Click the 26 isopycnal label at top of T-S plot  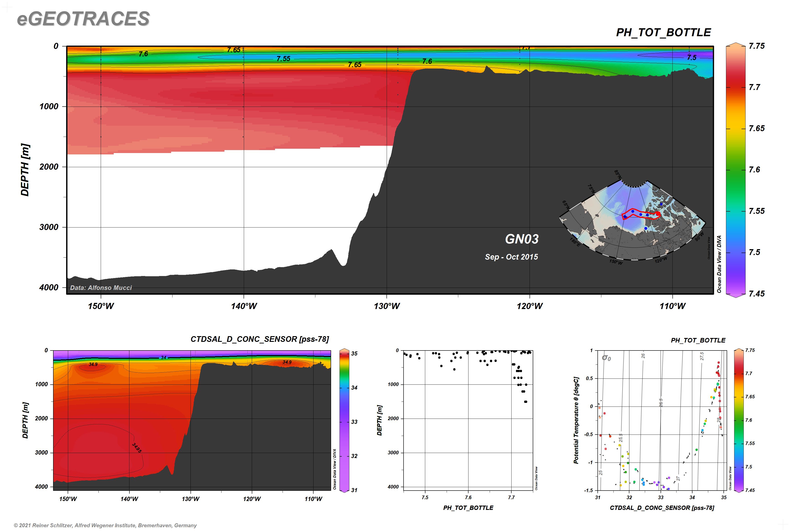pos(643,356)
